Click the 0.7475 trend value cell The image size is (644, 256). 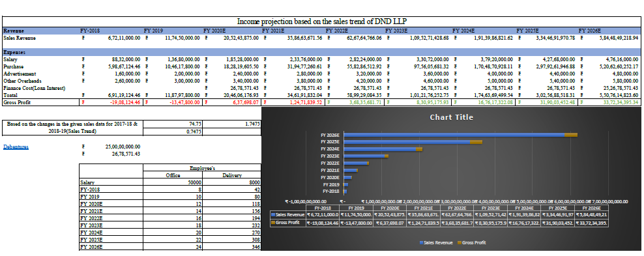pyautogui.click(x=173, y=132)
